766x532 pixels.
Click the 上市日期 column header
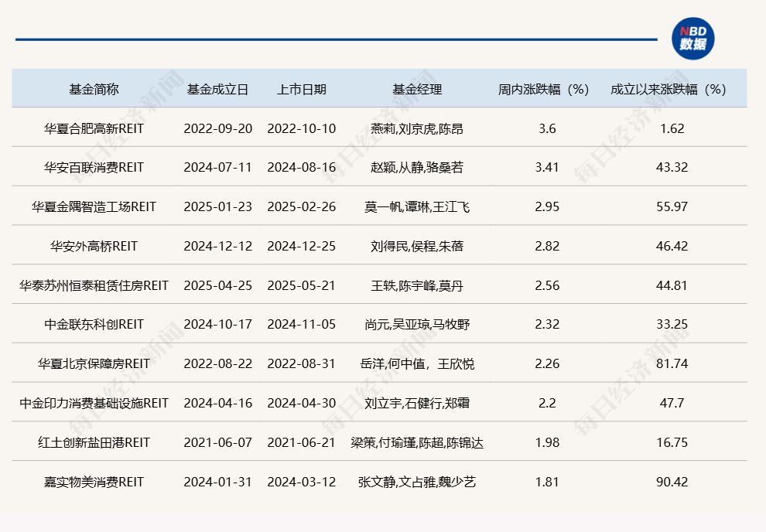tap(302, 89)
